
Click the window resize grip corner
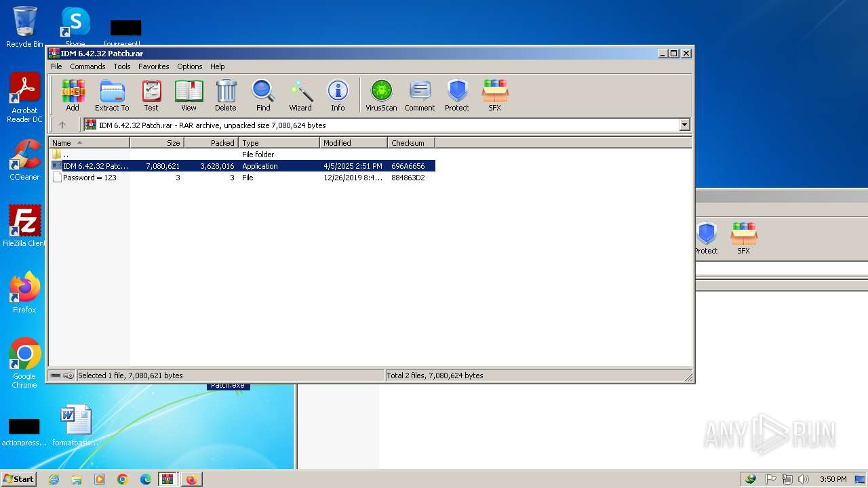(x=688, y=377)
